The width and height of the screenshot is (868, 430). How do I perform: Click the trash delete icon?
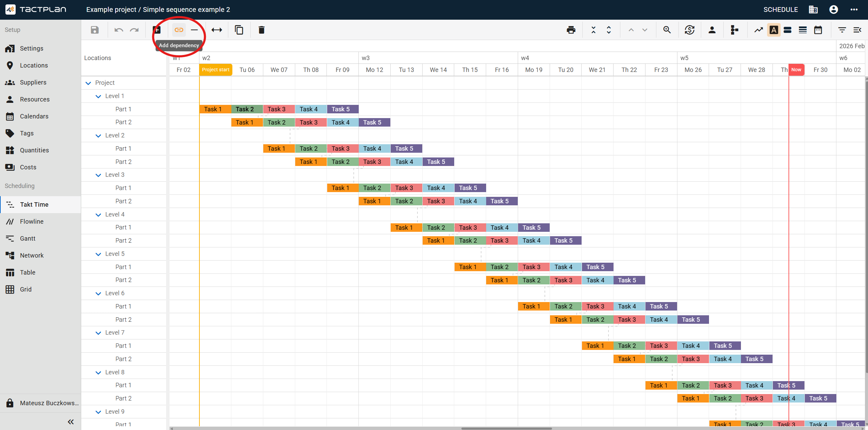[x=262, y=30]
